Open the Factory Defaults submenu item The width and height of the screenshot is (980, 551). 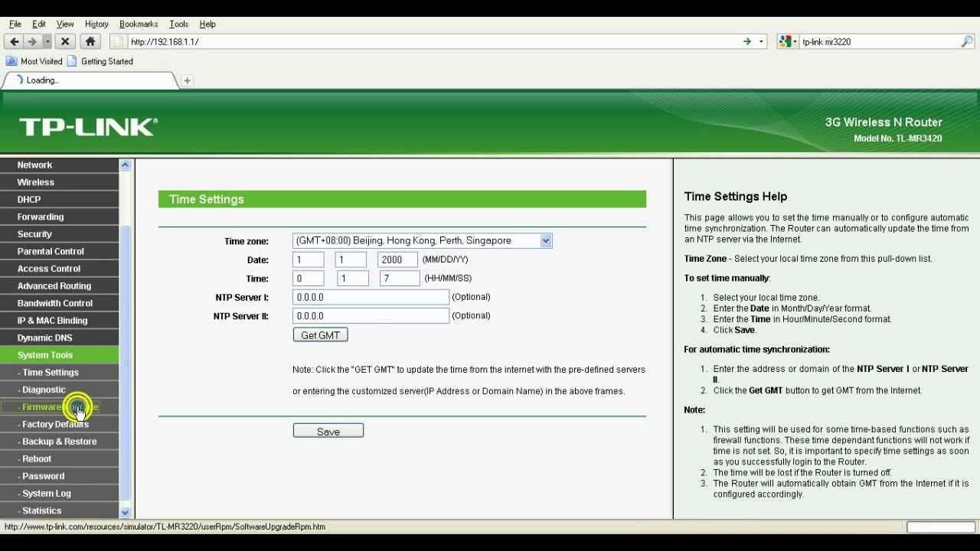[x=59, y=424]
